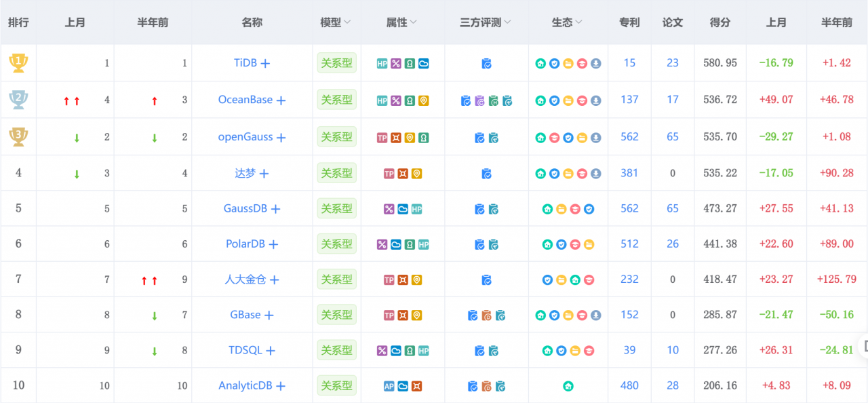The width and height of the screenshot is (868, 403).
Task: Click patent count 480 for AnalyticDB
Action: point(629,385)
